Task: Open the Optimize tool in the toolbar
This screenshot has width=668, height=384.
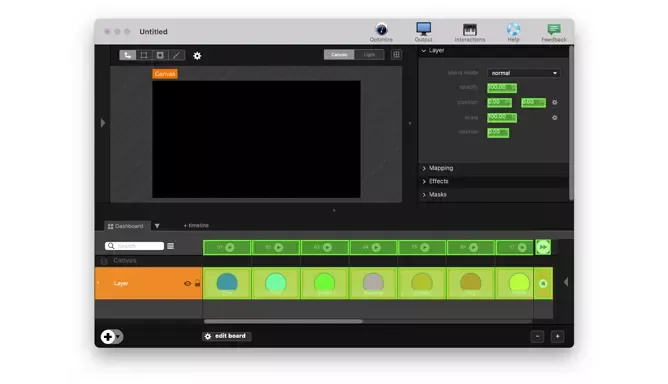Action: (381, 32)
